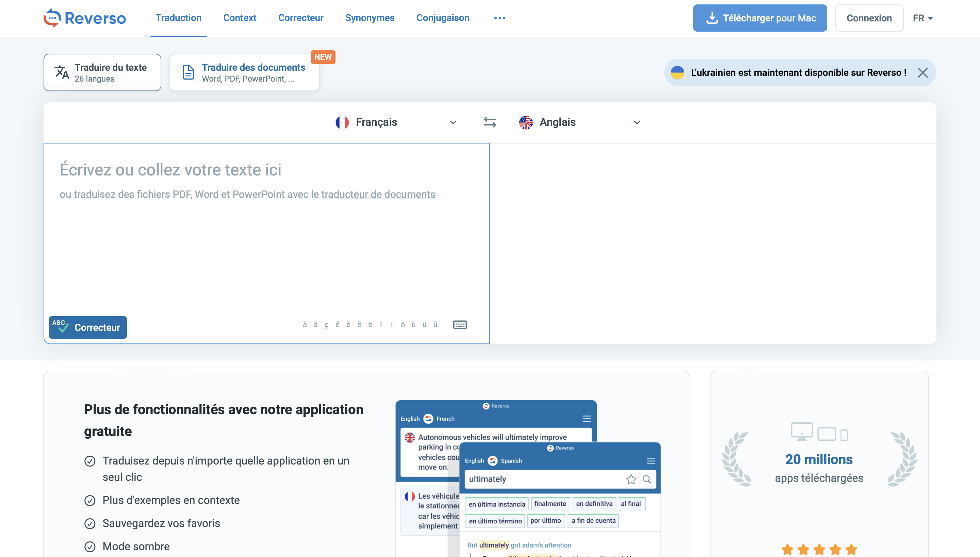The height and width of the screenshot is (557, 980).
Task: Insert the ù character
Action: pos(413,325)
